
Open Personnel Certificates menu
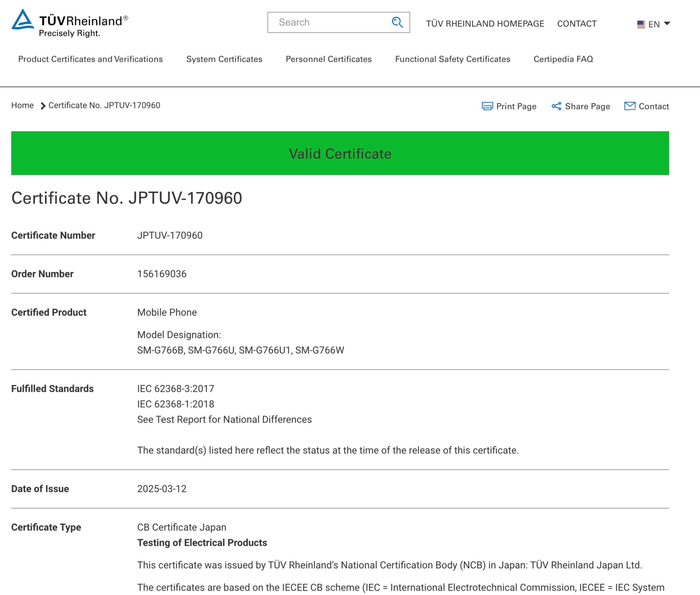pos(328,59)
